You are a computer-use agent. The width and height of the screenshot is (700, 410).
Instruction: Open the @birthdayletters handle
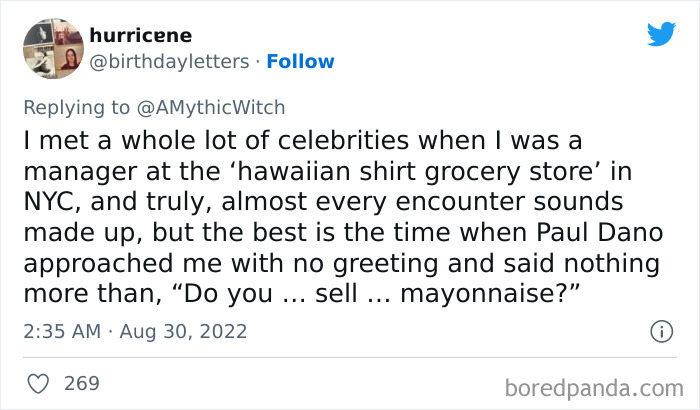pyautogui.click(x=170, y=62)
